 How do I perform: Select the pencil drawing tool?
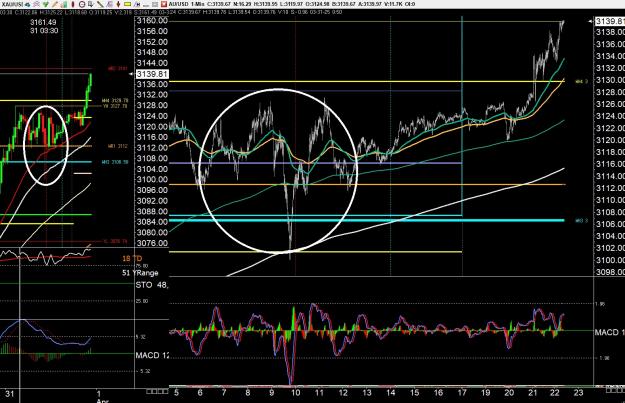55,4
